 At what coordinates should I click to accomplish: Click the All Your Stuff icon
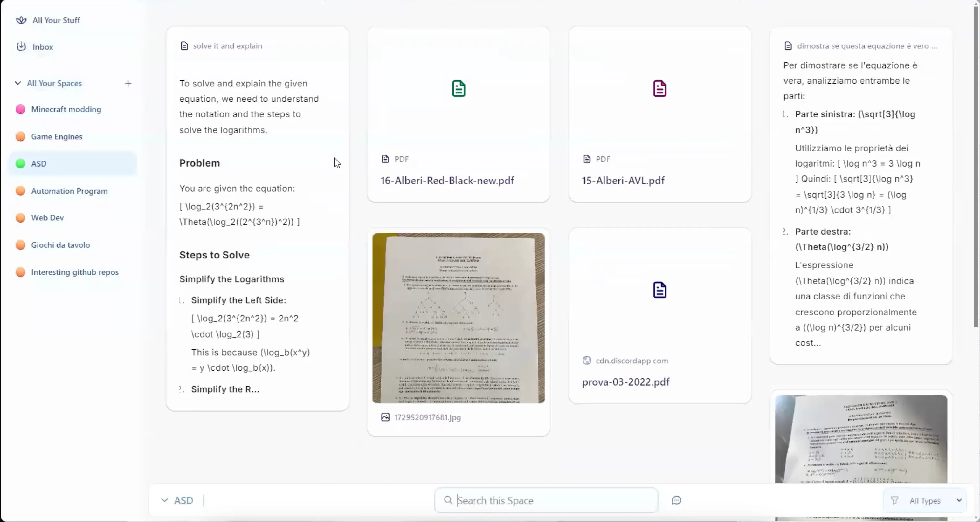point(21,20)
